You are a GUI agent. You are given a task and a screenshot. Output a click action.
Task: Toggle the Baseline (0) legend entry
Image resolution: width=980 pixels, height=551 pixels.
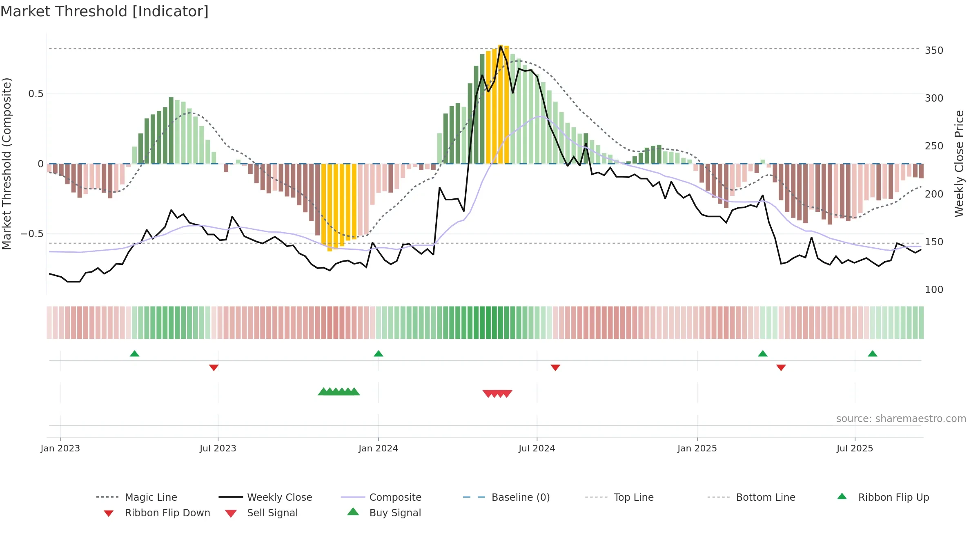pos(506,497)
